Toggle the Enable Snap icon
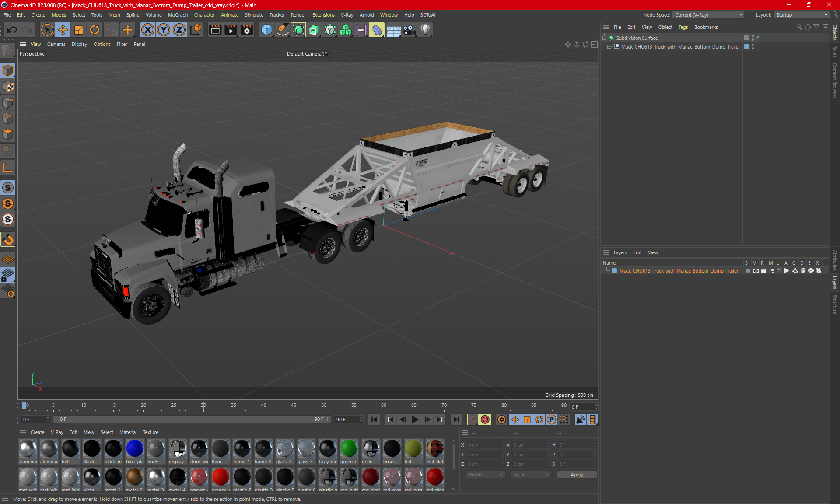 (8, 239)
